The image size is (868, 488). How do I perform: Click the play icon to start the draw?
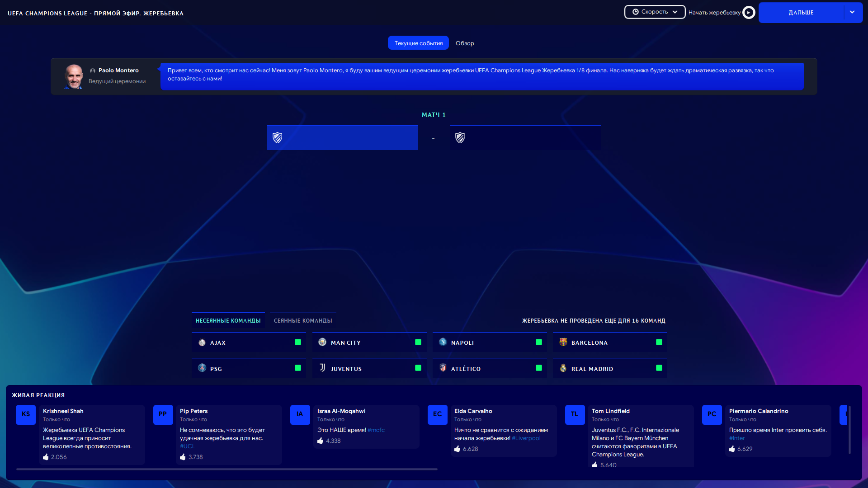(x=749, y=12)
